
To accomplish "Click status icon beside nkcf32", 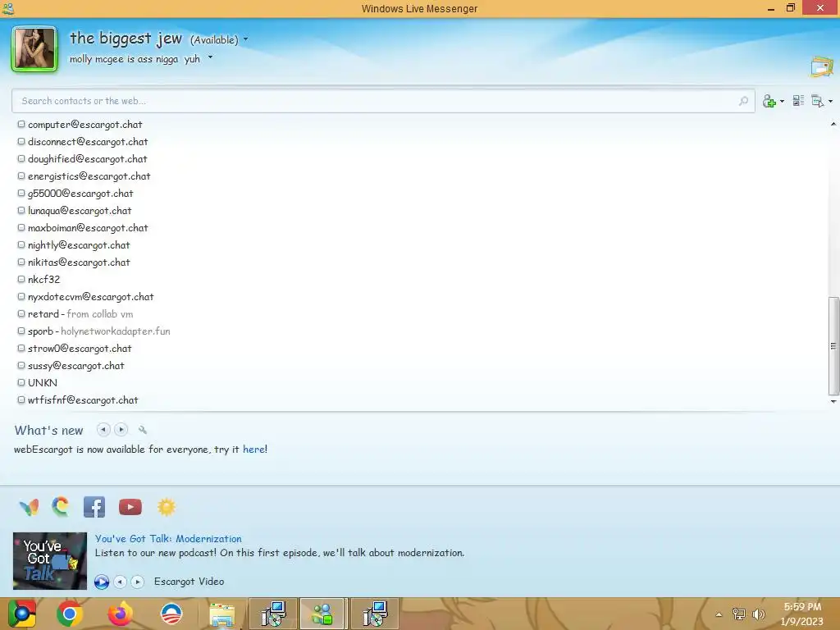I will coord(21,279).
